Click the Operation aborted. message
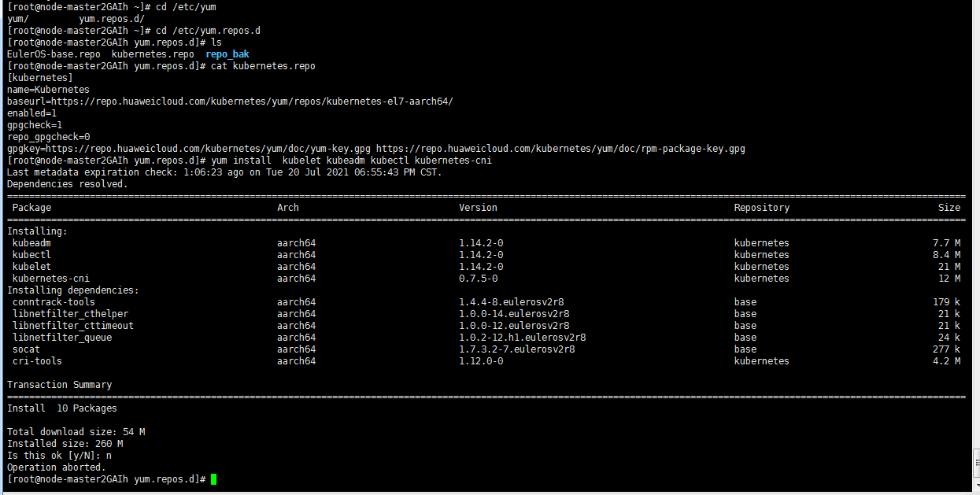 [56, 467]
